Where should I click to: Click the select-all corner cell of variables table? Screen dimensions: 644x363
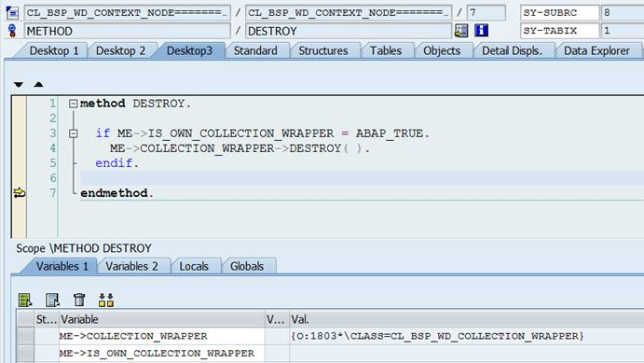pyautogui.click(x=25, y=319)
